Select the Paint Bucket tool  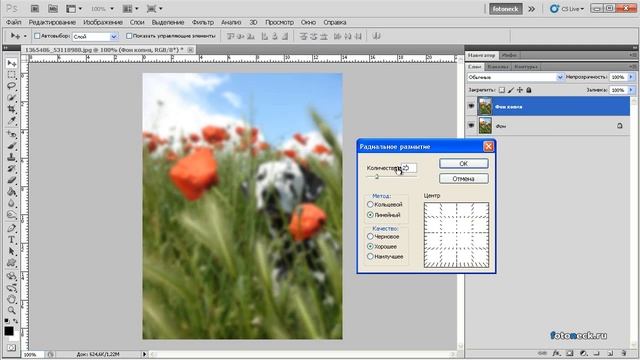[x=11, y=191]
